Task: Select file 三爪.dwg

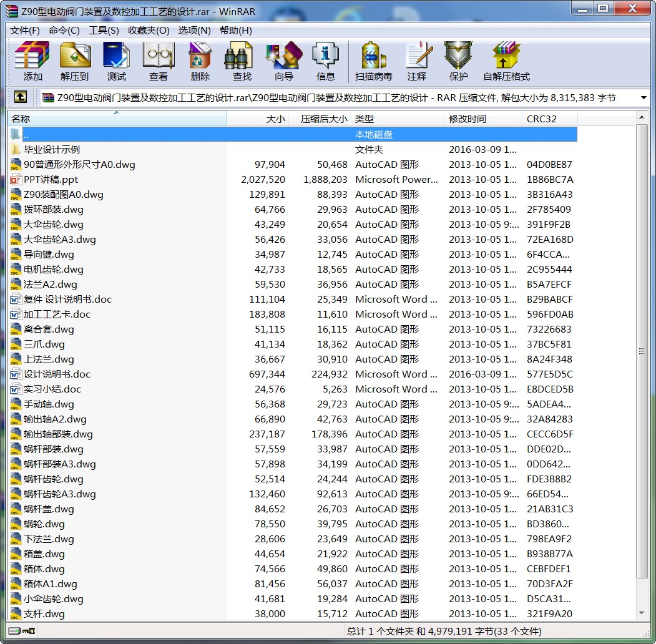Action: [x=44, y=344]
